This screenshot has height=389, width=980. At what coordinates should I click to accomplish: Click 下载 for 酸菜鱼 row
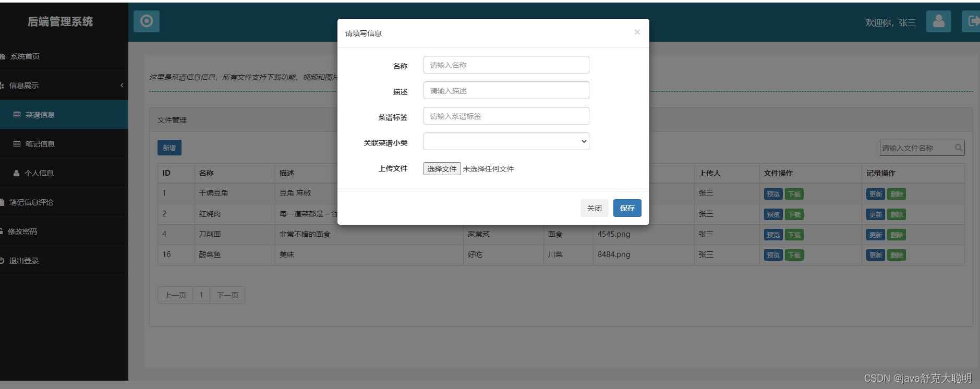point(794,255)
